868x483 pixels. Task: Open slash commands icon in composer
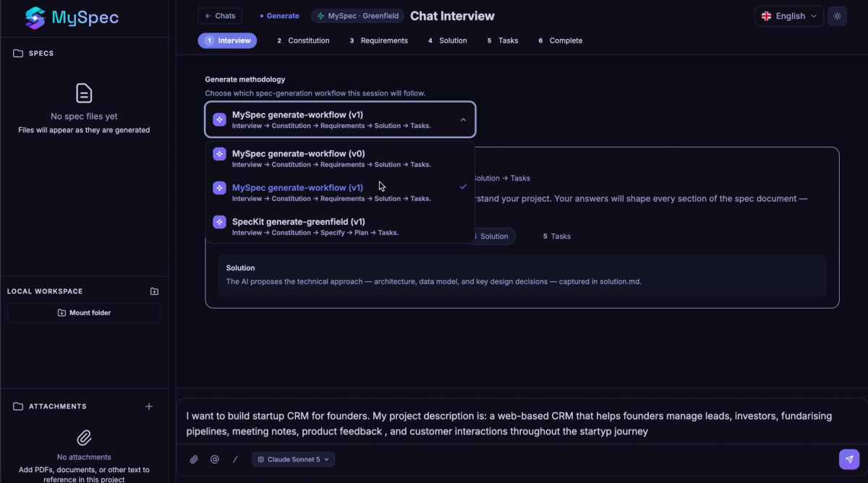235,459
